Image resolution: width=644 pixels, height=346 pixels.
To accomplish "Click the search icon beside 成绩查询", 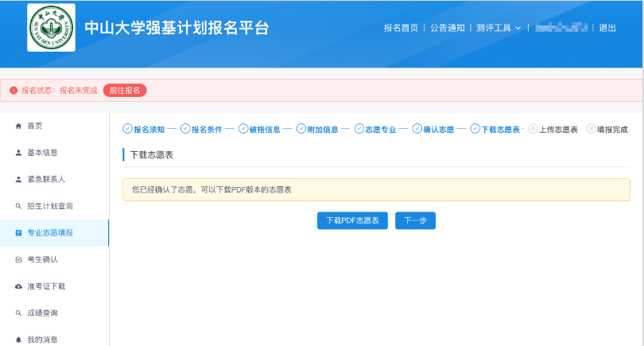I will pyautogui.click(x=19, y=313).
